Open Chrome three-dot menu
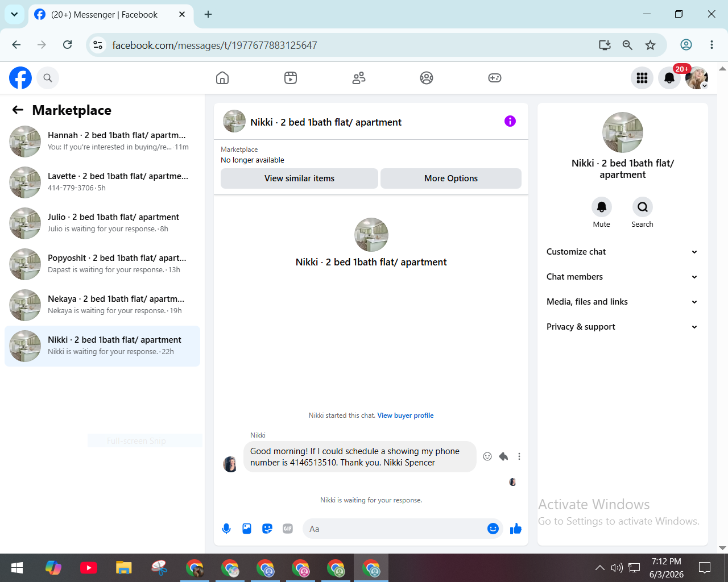Screen dimensions: 728x582 [x=712, y=45]
